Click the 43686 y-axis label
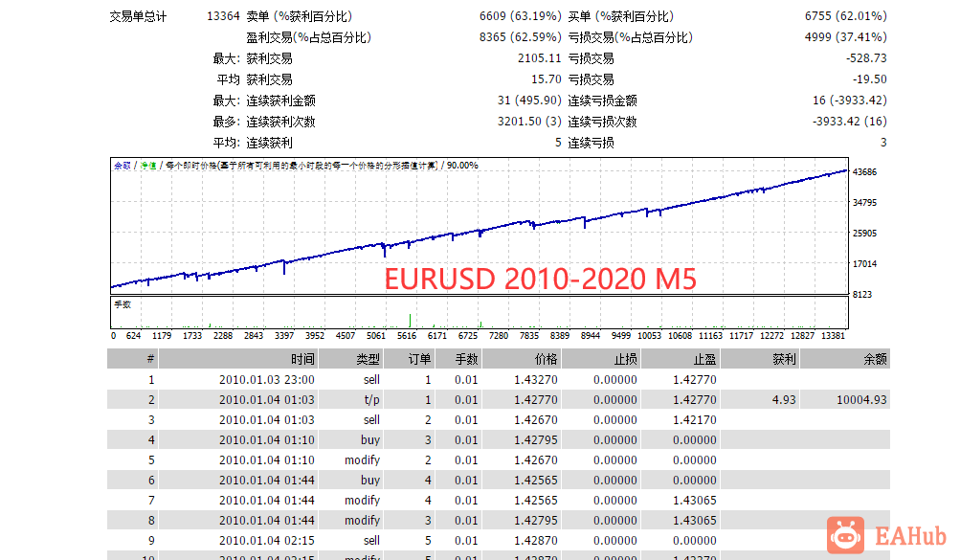 point(864,172)
